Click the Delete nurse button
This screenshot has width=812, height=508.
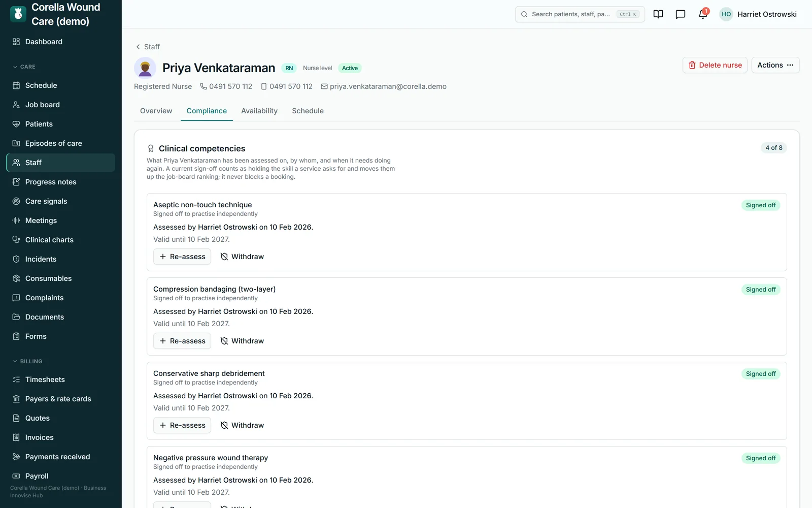click(x=715, y=65)
